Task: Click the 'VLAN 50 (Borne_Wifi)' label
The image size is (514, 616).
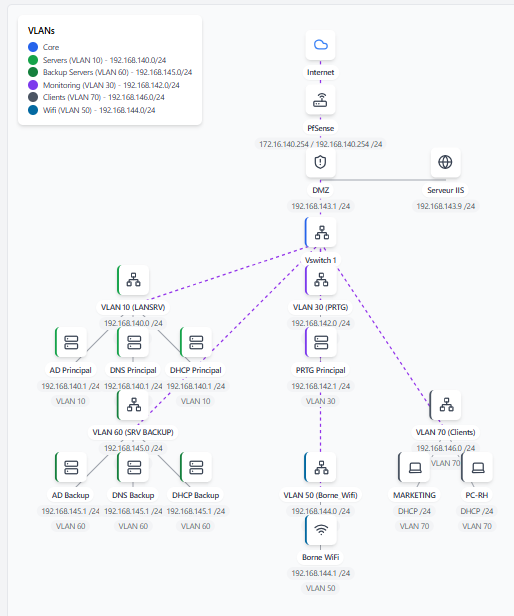Action: 321,495
